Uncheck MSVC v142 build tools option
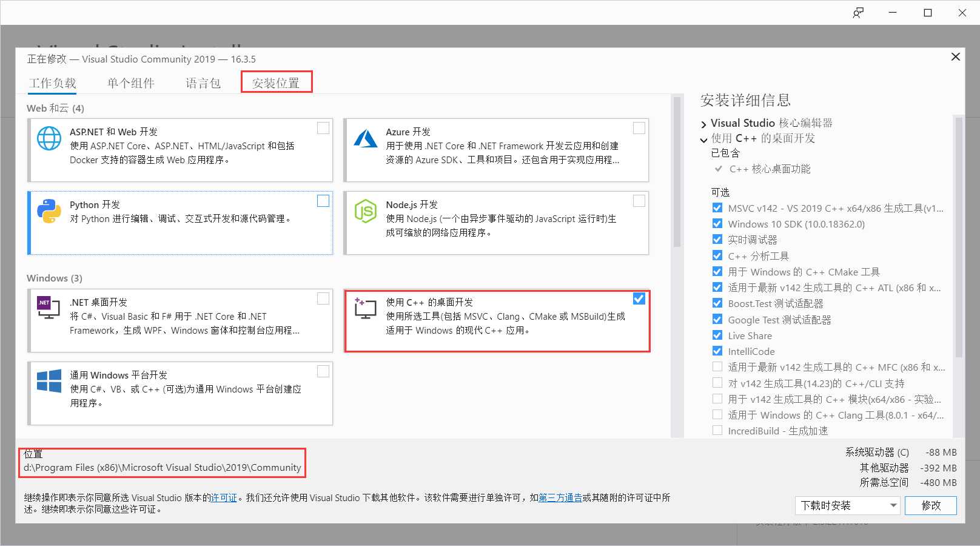This screenshot has height=546, width=980. 717,207
